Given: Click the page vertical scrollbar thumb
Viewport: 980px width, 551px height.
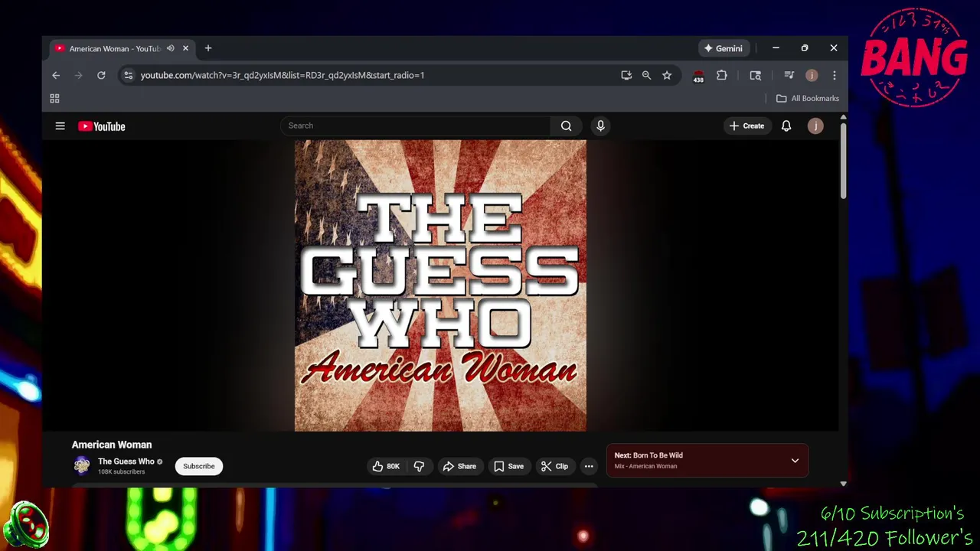Looking at the screenshot, I should tap(843, 161).
